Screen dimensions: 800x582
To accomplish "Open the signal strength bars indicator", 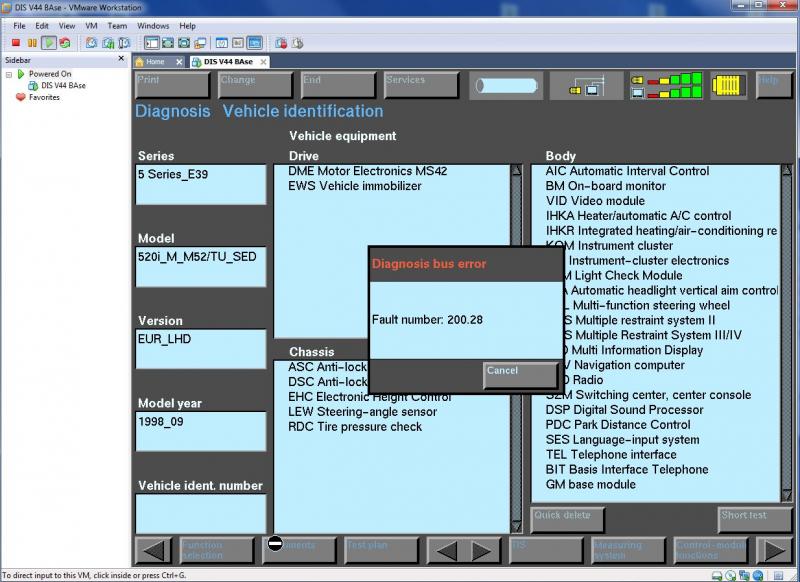I will 666,85.
